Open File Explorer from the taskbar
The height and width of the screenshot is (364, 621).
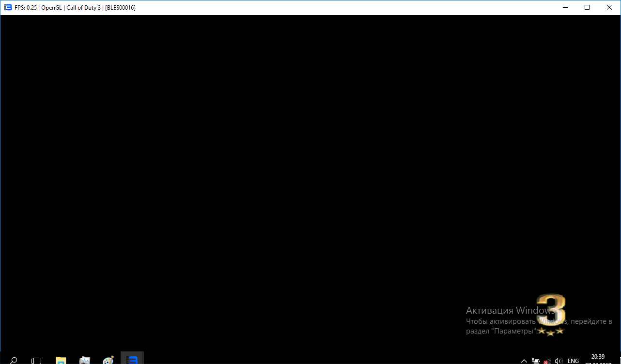(61, 360)
